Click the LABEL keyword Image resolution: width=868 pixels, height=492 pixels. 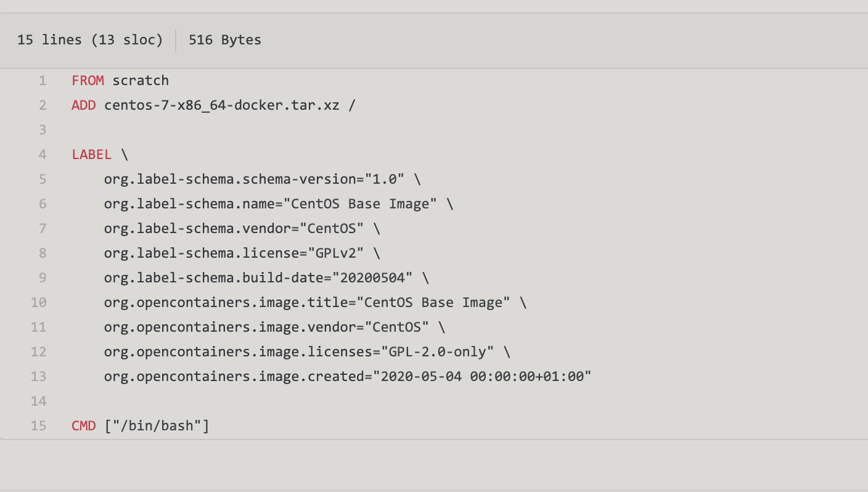point(92,155)
